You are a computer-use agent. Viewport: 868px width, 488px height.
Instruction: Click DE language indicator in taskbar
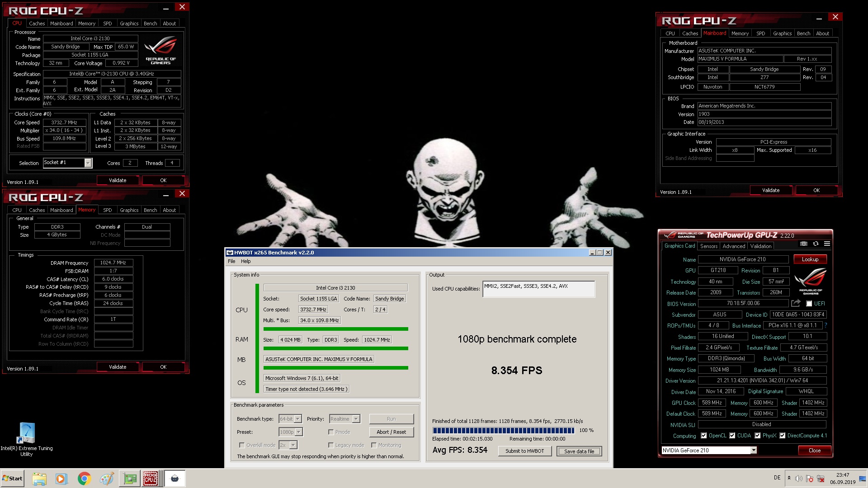(777, 478)
